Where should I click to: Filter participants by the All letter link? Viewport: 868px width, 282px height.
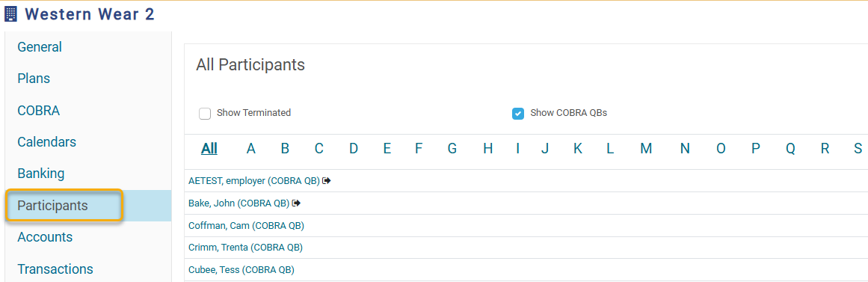pos(209,148)
